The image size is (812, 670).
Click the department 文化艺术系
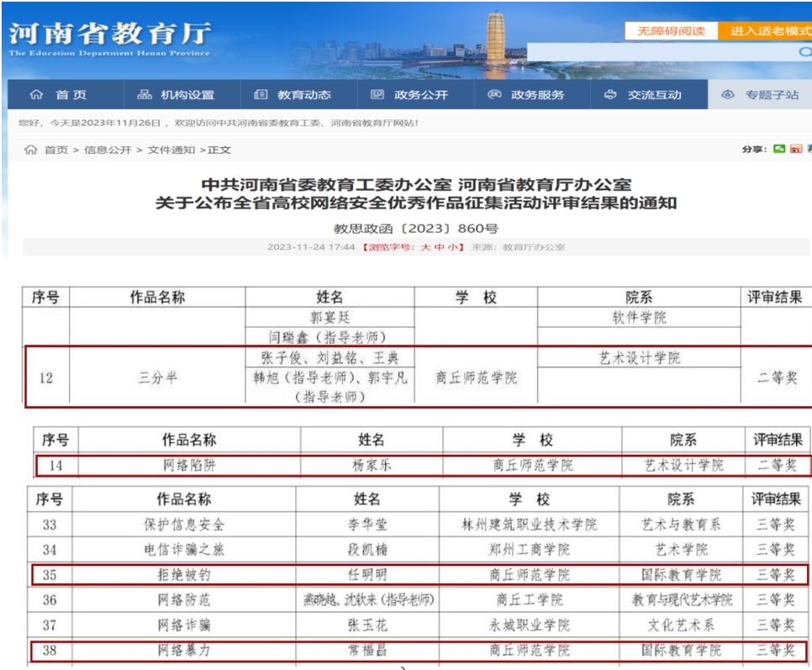coord(681,625)
